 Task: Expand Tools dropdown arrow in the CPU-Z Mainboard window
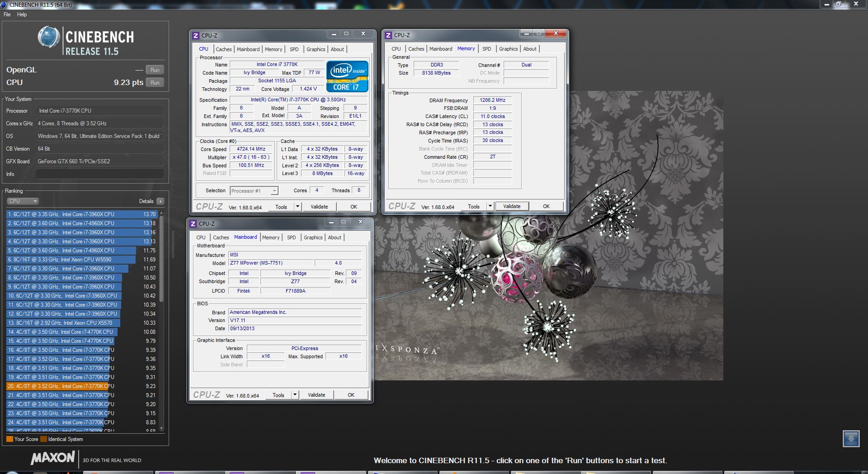click(295, 395)
